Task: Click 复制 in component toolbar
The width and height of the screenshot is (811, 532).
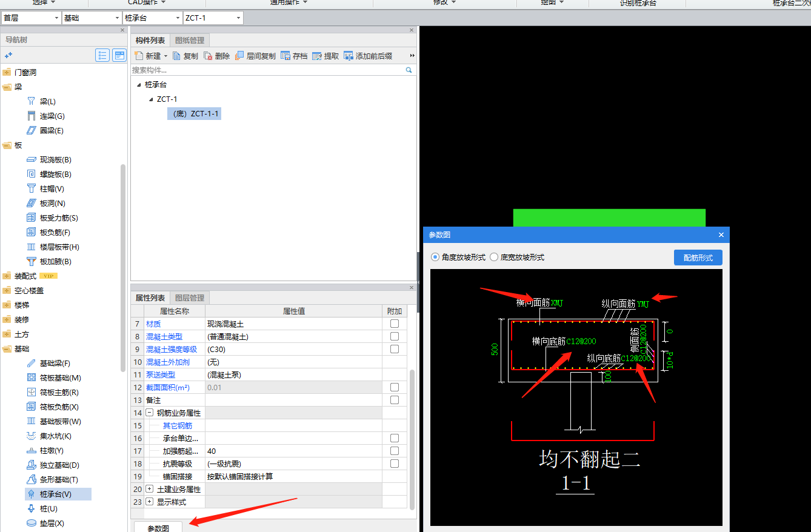Action: pos(185,56)
